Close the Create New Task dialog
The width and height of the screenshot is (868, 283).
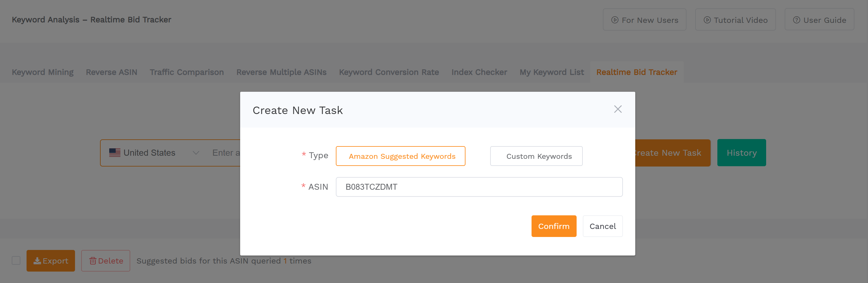[618, 109]
